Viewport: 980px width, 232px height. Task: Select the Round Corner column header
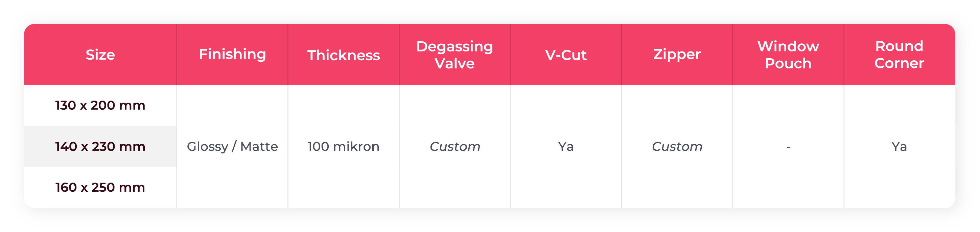899,55
